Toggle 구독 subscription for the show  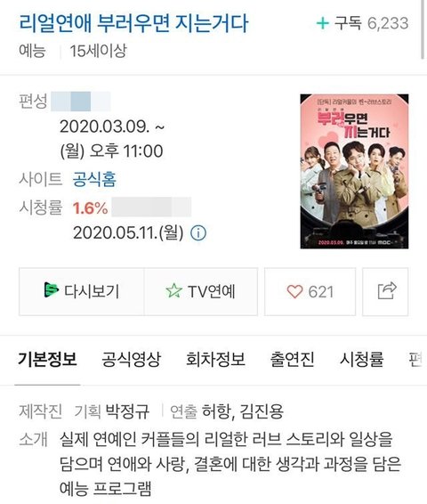(x=362, y=23)
